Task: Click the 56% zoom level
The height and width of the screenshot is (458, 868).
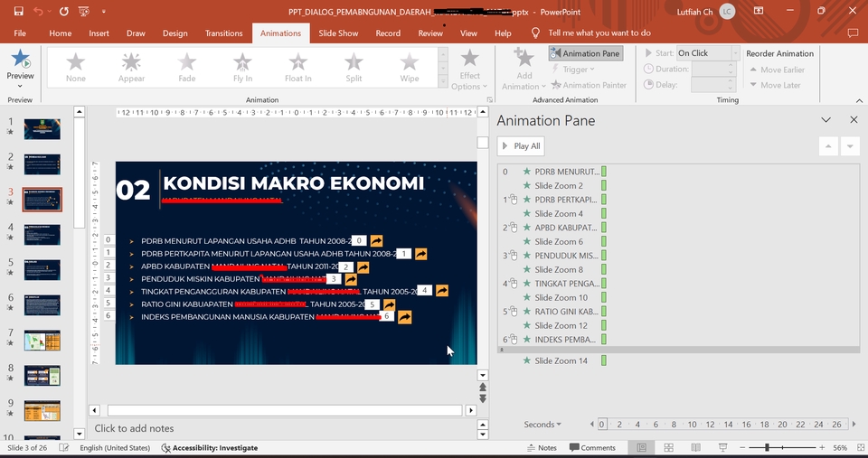Action: [x=840, y=447]
